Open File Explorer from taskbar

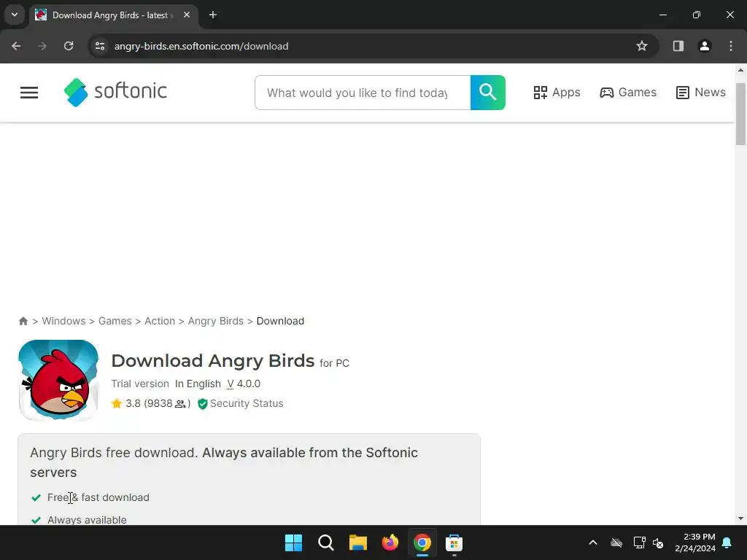357,542
